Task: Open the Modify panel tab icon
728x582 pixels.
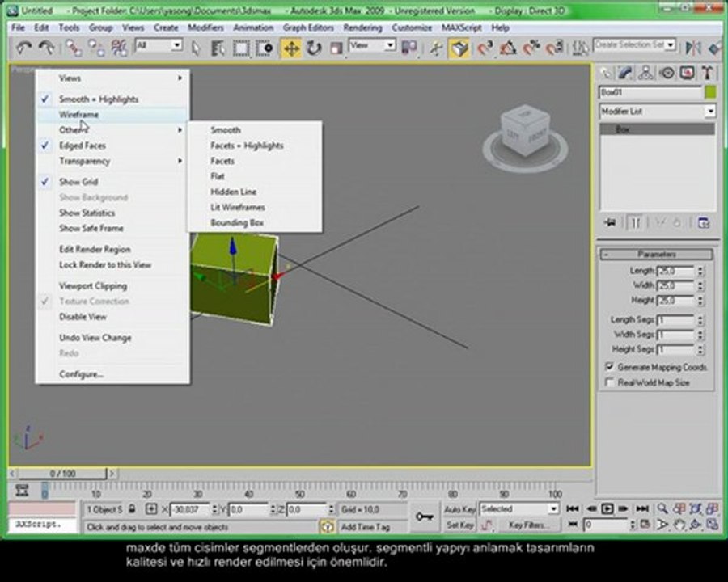Action: click(x=625, y=73)
